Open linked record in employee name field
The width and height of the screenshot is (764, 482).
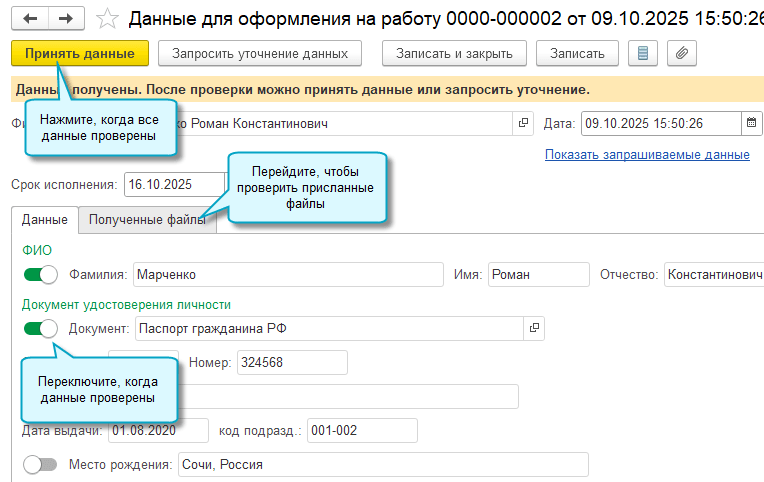coord(523,124)
